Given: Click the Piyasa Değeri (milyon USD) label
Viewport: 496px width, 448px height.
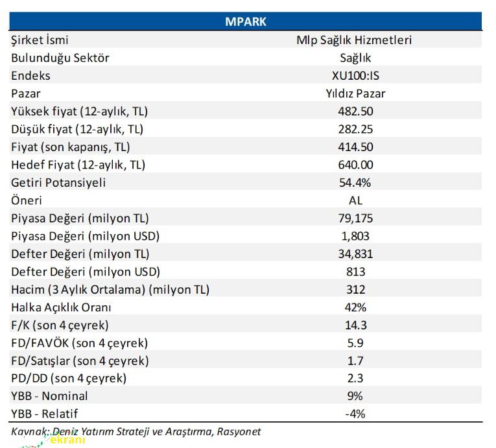Looking at the screenshot, I should [85, 236].
